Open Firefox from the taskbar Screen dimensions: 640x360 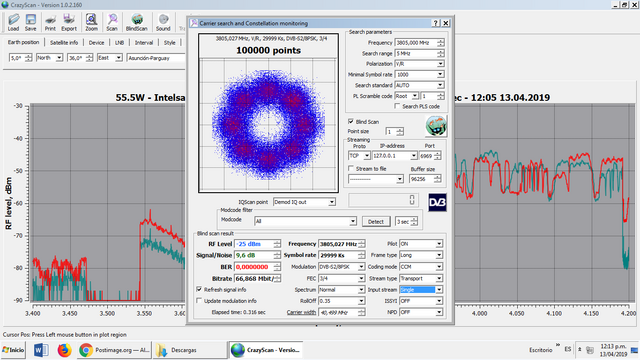tap(64, 350)
